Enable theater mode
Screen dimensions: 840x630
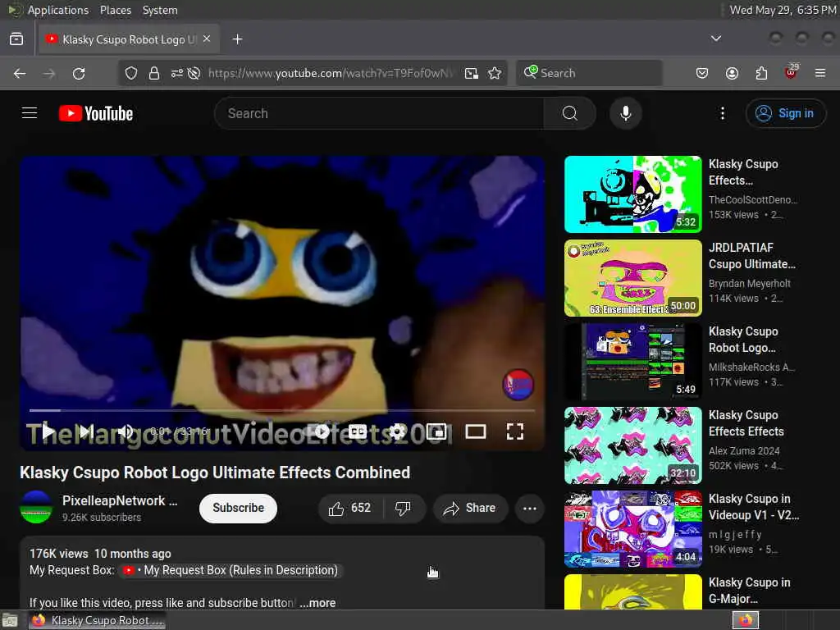pyautogui.click(x=475, y=431)
